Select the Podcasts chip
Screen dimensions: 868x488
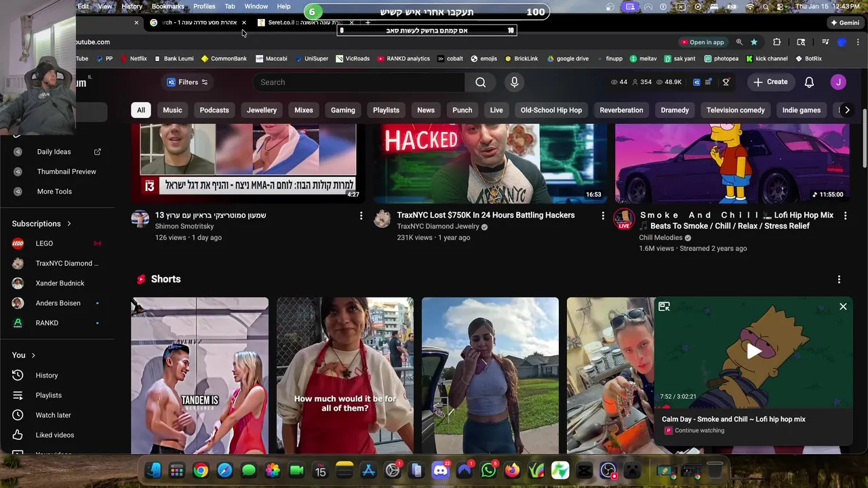click(x=214, y=110)
